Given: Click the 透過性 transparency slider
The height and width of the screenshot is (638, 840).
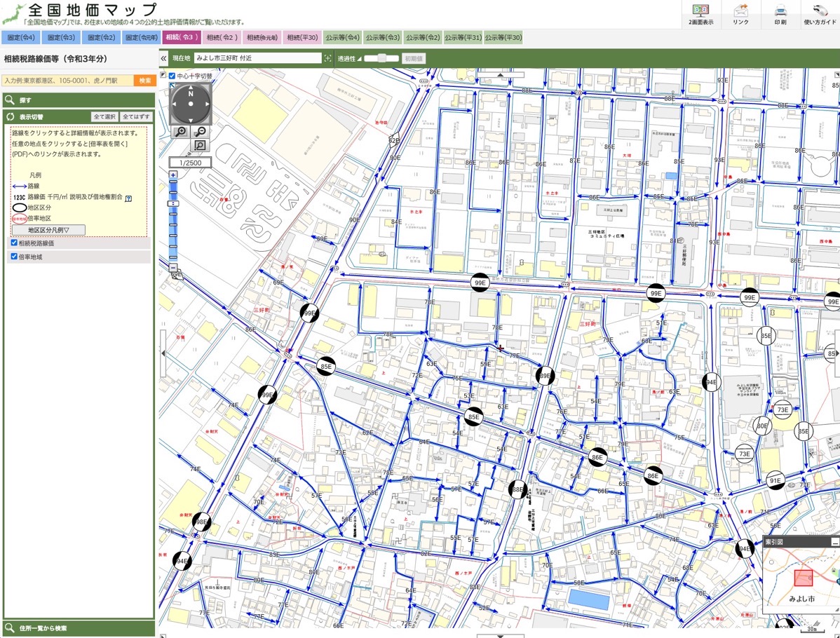Looking at the screenshot, I should coord(381,58).
